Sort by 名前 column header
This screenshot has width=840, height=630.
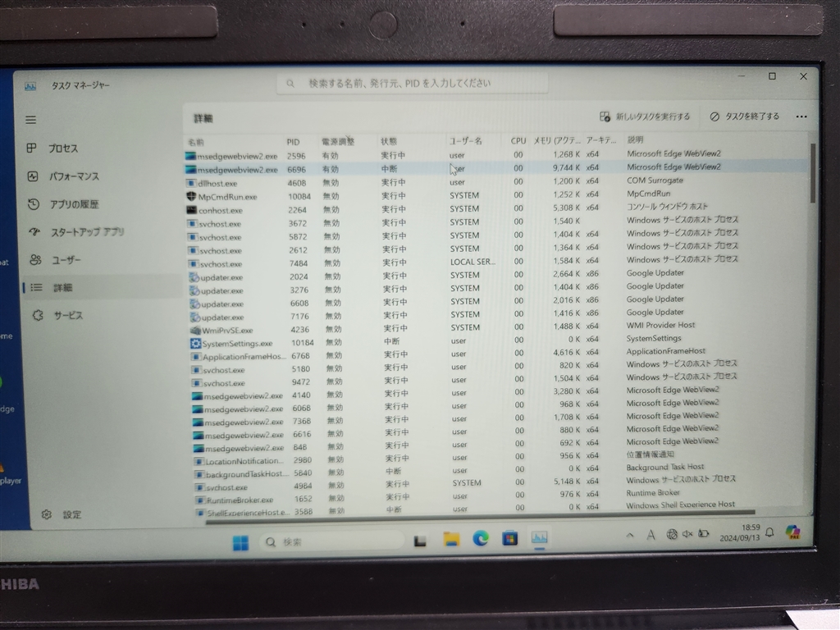pyautogui.click(x=196, y=142)
